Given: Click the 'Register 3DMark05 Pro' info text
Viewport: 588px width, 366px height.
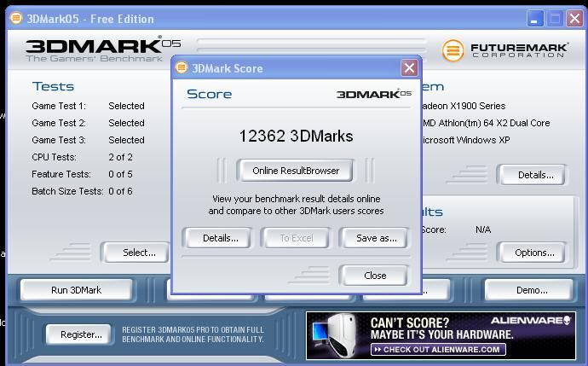Looking at the screenshot, I should coord(193,334).
